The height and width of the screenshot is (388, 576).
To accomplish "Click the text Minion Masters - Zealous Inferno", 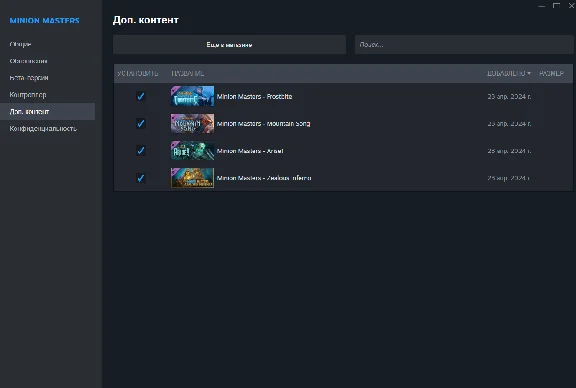I will (264, 178).
